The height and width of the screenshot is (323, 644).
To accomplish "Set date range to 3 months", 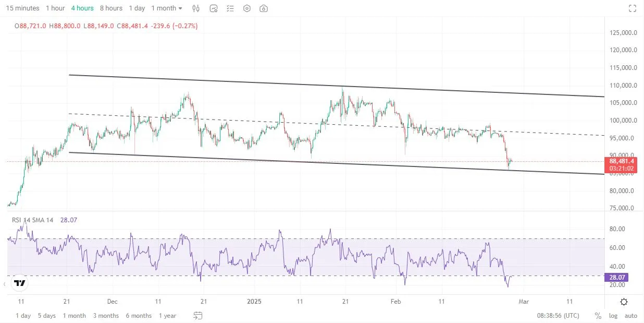I will [x=106, y=316].
